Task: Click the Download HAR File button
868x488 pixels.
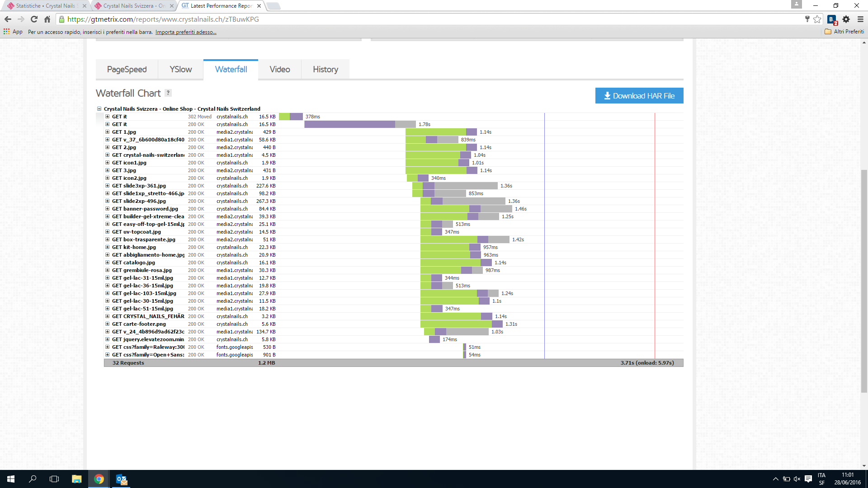Action: 639,96
